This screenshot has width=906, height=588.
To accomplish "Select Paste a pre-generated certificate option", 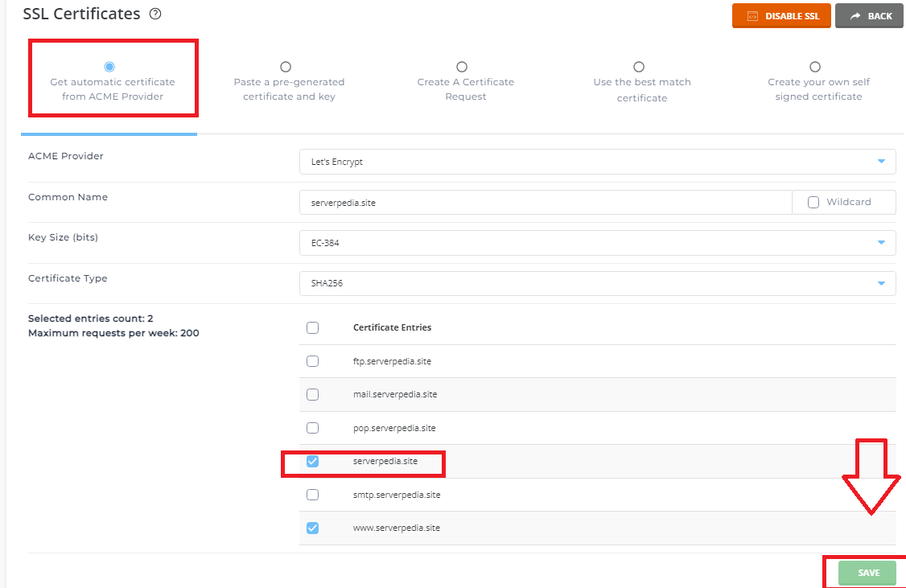I will coord(286,67).
